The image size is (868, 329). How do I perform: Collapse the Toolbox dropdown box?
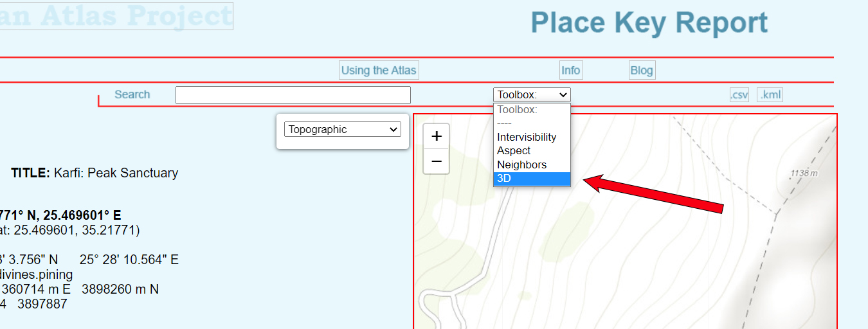tap(532, 95)
